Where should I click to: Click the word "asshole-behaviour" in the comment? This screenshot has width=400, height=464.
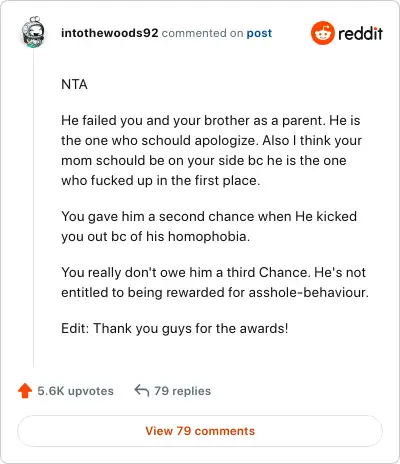(309, 292)
